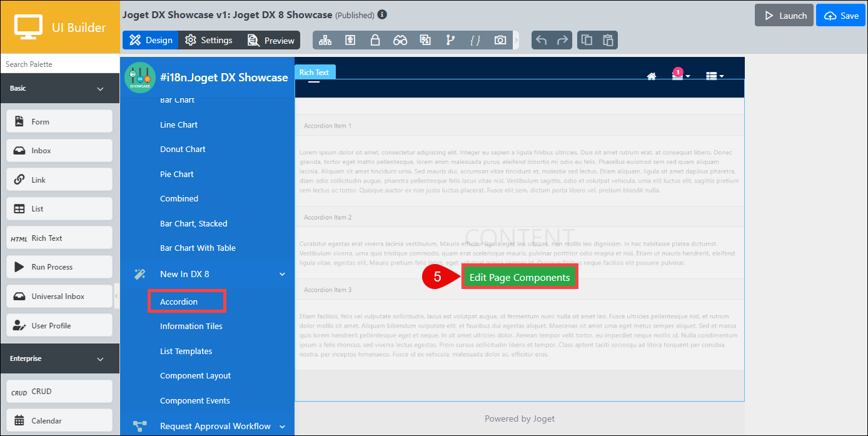Select the User Profile palette element
The image size is (868, 436).
(x=59, y=325)
